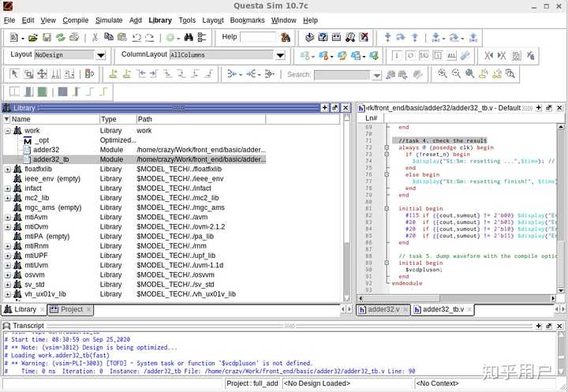
Task: Open the Compile menu
Action: [76, 20]
